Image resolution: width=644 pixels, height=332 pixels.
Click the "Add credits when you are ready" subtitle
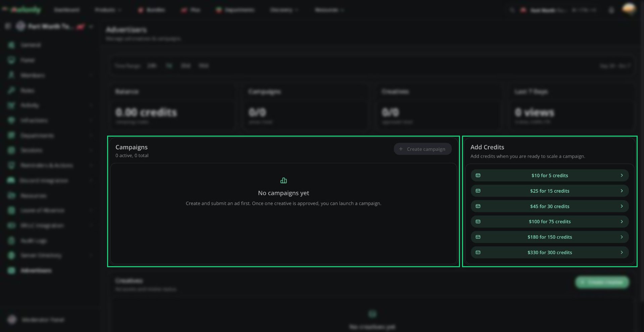tap(527, 156)
